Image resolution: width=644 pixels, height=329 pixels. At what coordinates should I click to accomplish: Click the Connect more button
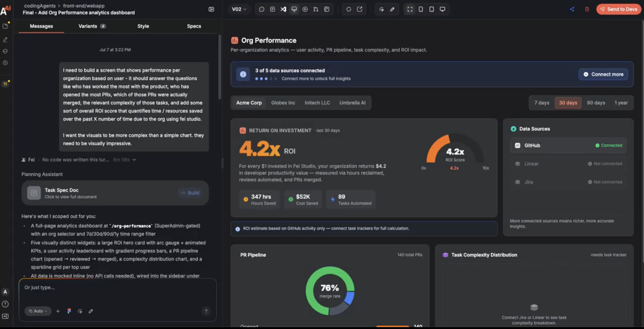(603, 74)
